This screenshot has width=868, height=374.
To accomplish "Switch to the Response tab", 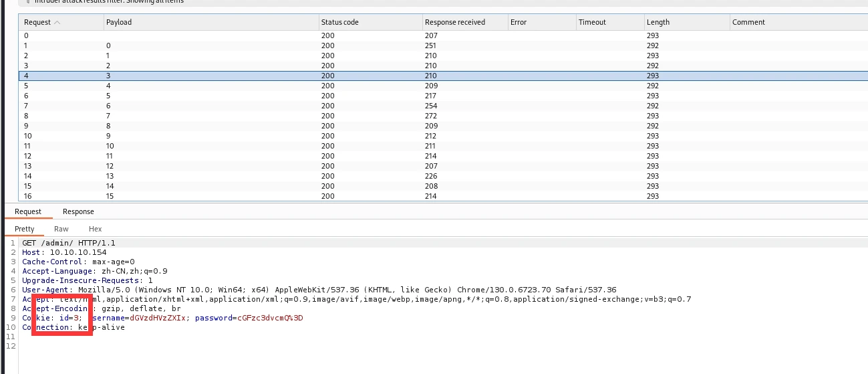I will coord(78,211).
